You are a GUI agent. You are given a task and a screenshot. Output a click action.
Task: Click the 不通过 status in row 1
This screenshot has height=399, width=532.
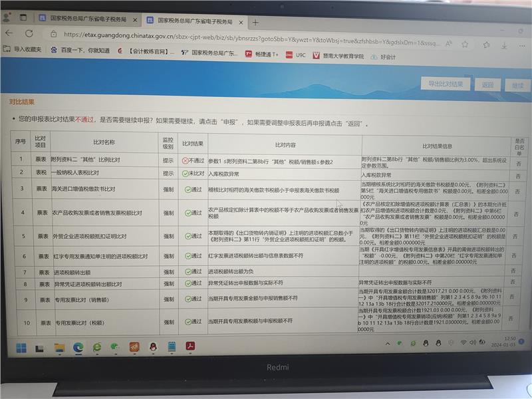point(194,161)
